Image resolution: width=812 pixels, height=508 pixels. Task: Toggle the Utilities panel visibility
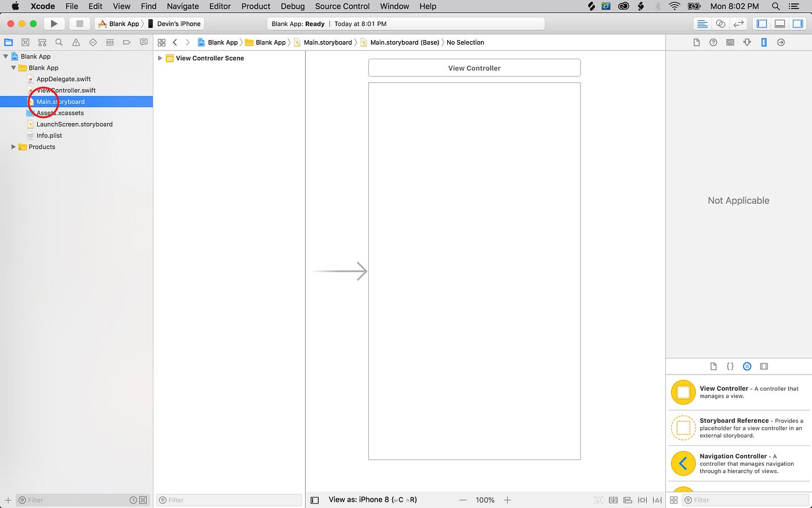[x=798, y=24]
